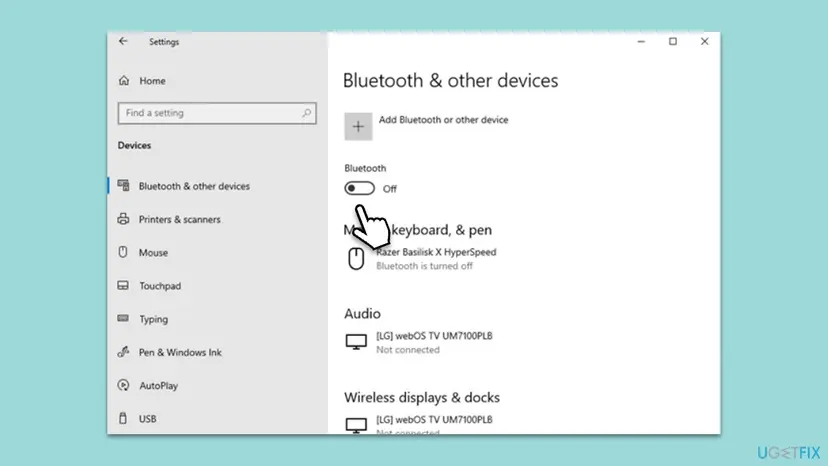Go back with the Settings back arrow

[x=123, y=41]
